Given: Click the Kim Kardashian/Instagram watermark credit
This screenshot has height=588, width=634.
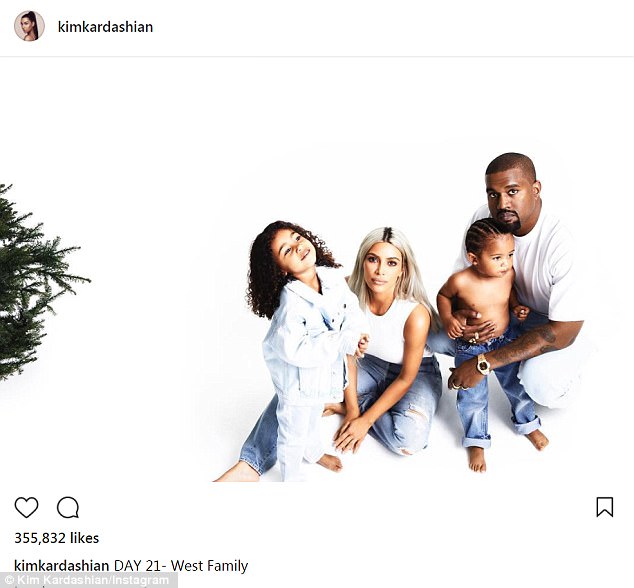Looking at the screenshot, I should click(87, 580).
